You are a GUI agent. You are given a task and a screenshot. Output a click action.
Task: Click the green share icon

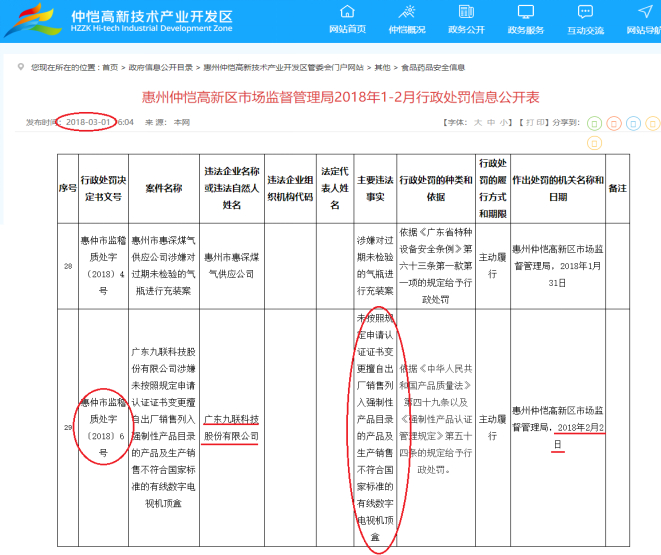pos(594,123)
